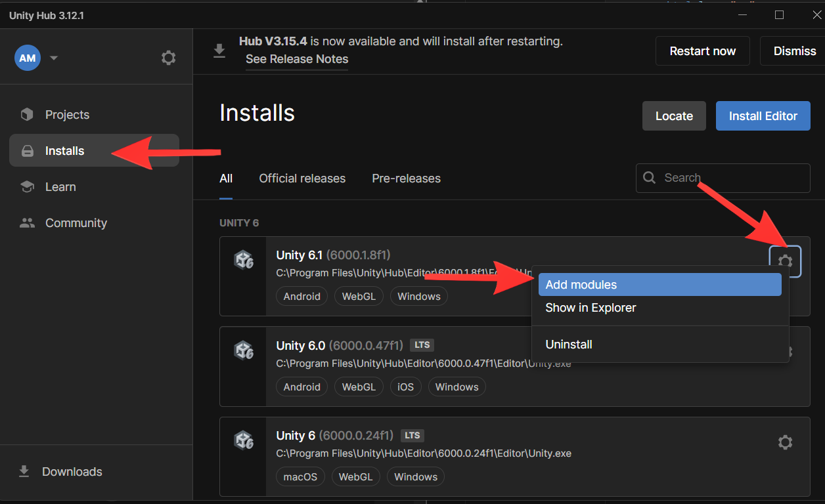Click the gear icon on Unity 6.1 install
Viewport: 825px width, 504px height.
[x=785, y=261]
